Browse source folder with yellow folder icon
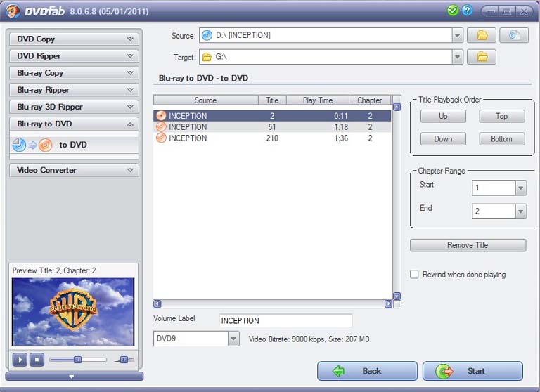540x392 pixels. coord(482,35)
